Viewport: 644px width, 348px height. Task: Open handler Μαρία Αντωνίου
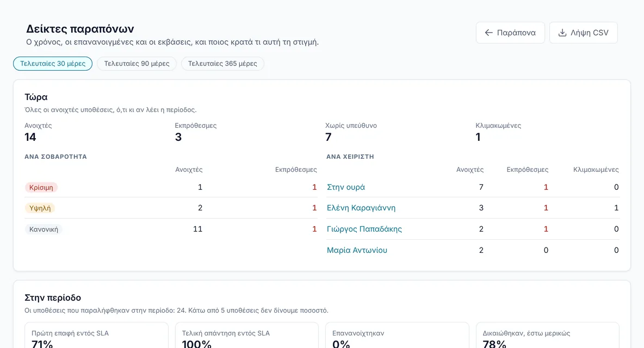tap(357, 250)
